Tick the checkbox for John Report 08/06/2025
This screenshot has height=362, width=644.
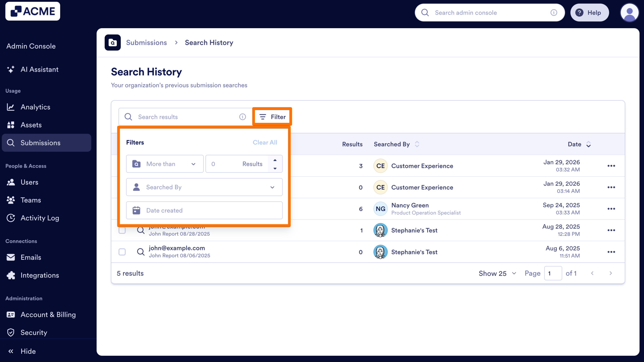click(123, 251)
